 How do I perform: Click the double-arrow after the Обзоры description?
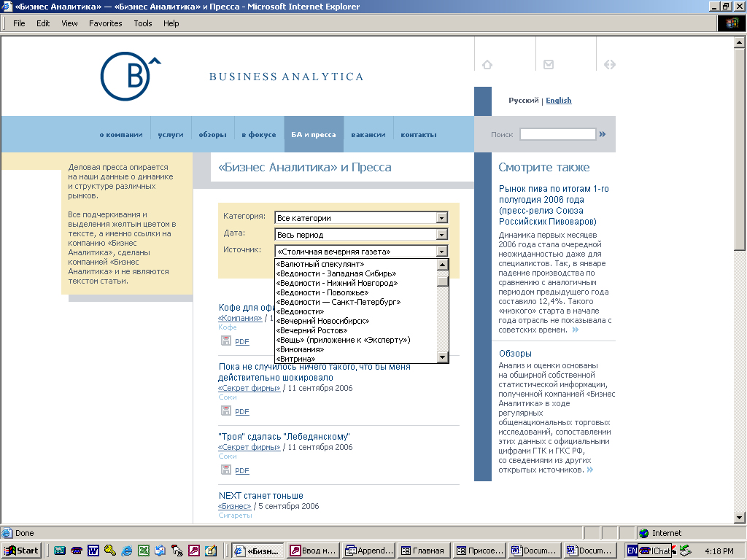589,470
